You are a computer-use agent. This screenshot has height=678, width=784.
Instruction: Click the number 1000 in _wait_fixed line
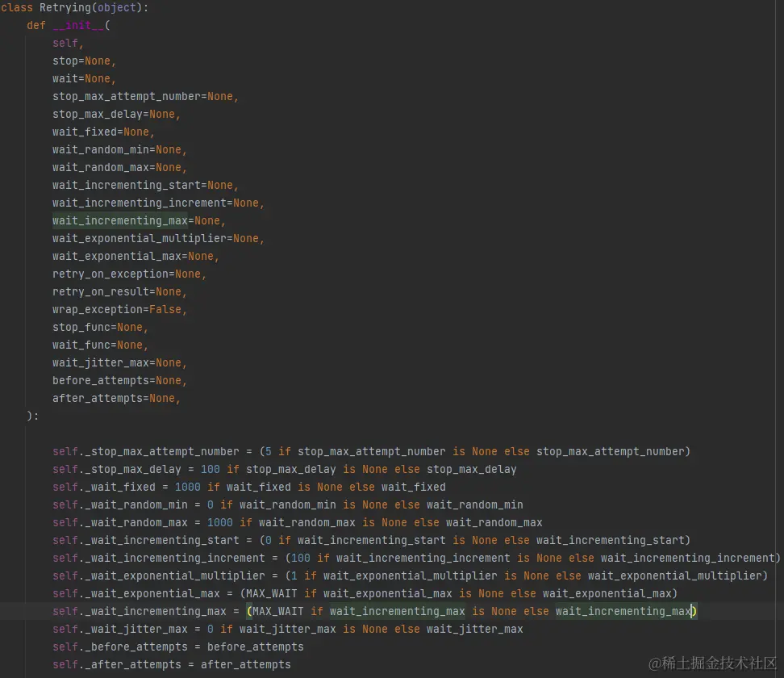187,487
